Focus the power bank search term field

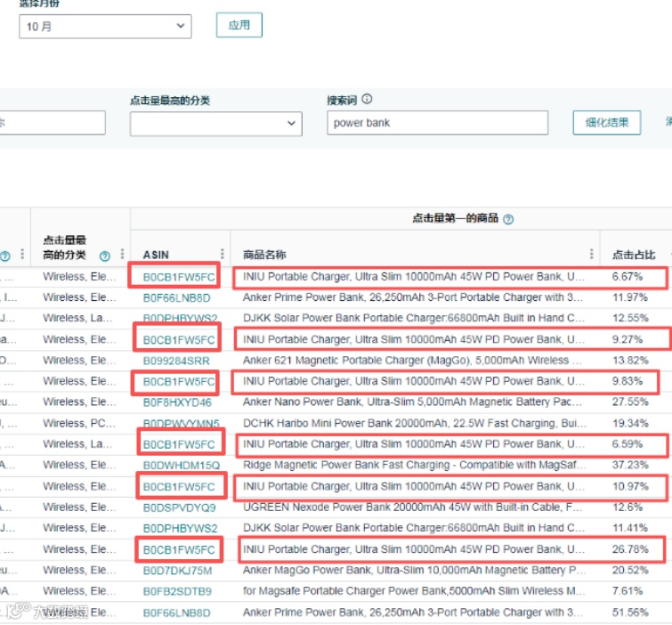(x=437, y=123)
